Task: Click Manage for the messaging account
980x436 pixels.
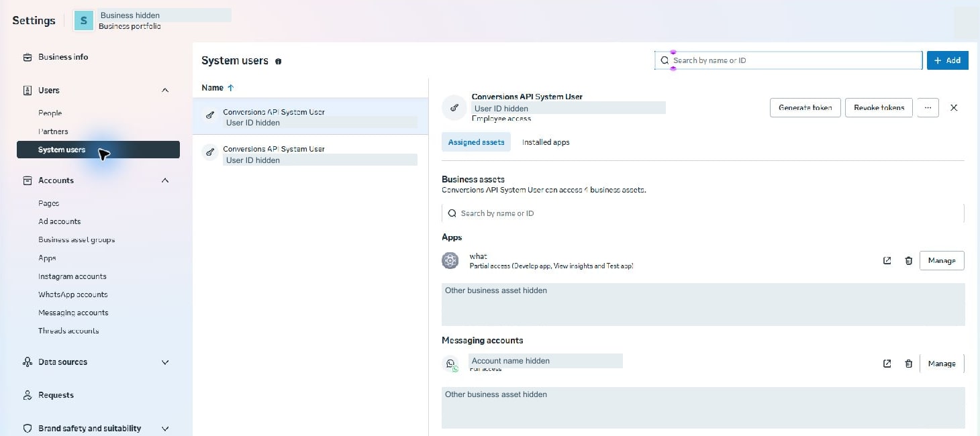Action: (x=942, y=364)
